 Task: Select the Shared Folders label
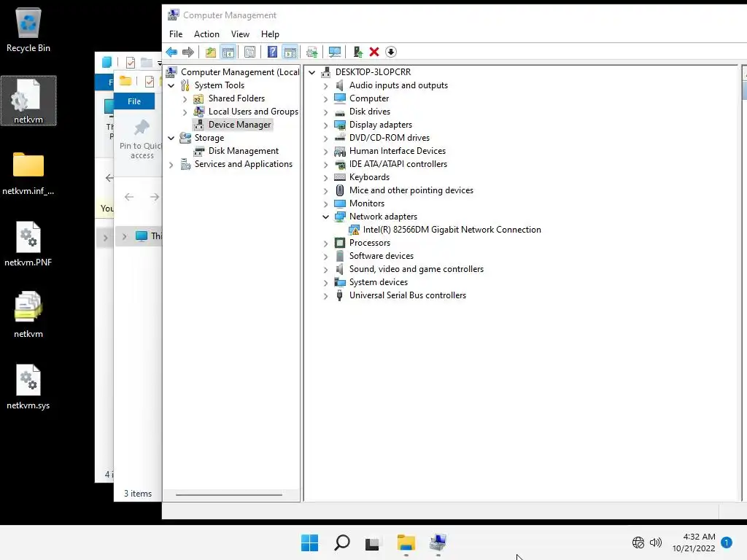[236, 98]
